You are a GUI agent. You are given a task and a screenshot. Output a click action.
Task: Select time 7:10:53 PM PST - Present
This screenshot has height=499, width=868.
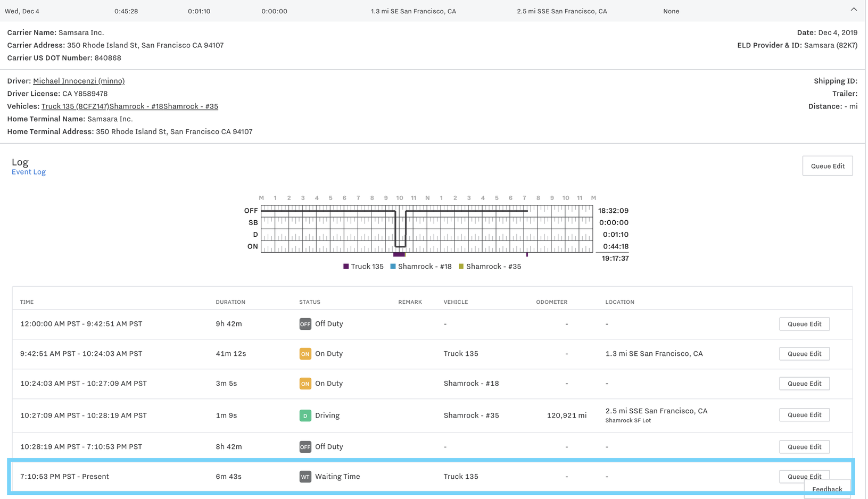64,477
